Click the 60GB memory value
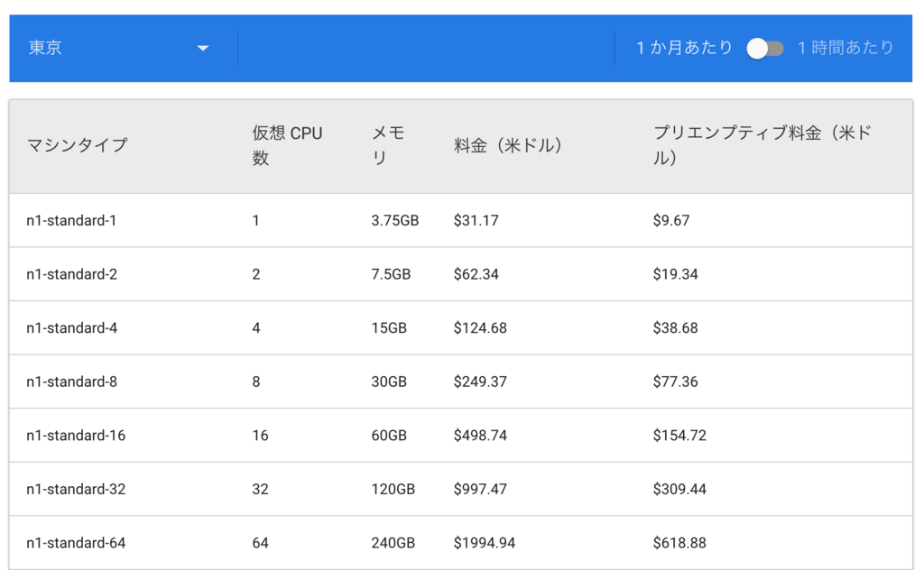The width and height of the screenshot is (924, 570). pos(389,436)
